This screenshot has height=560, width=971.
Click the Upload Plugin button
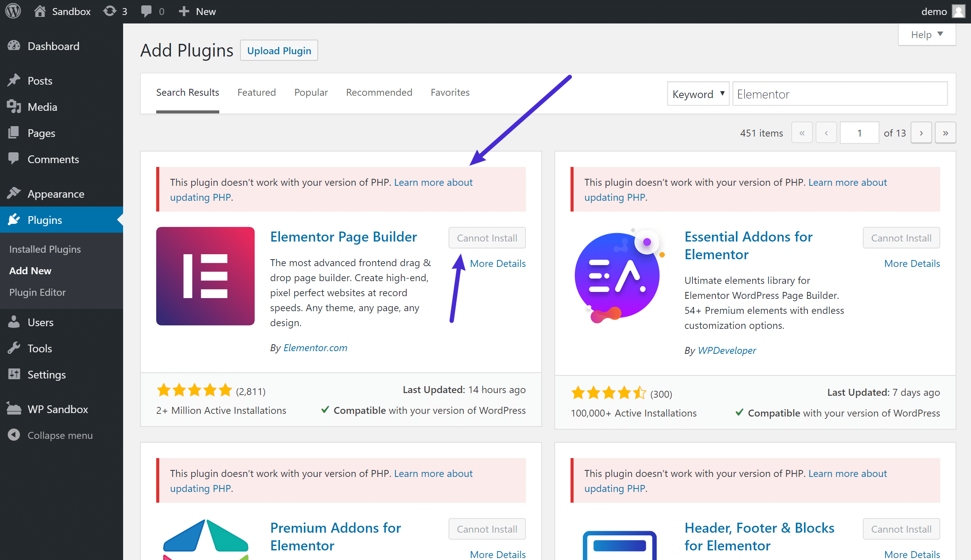[x=279, y=50]
